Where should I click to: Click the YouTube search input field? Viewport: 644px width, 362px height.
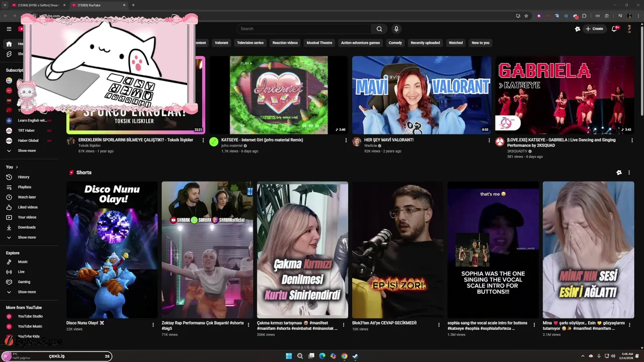click(x=304, y=29)
